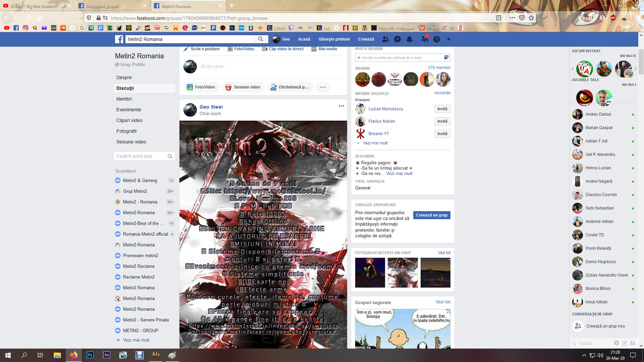Image resolution: width=644 pixels, height=362 pixels.
Task: Open Photoshop from Windows taskbar
Action: [90, 355]
